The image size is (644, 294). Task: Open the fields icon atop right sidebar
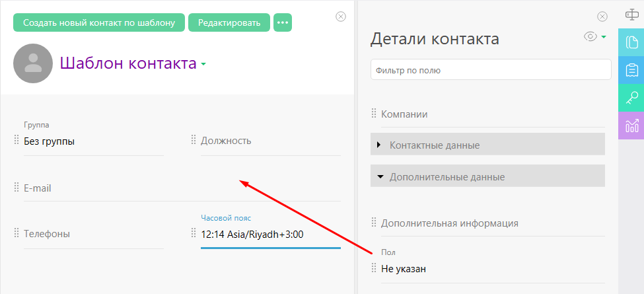click(631, 15)
